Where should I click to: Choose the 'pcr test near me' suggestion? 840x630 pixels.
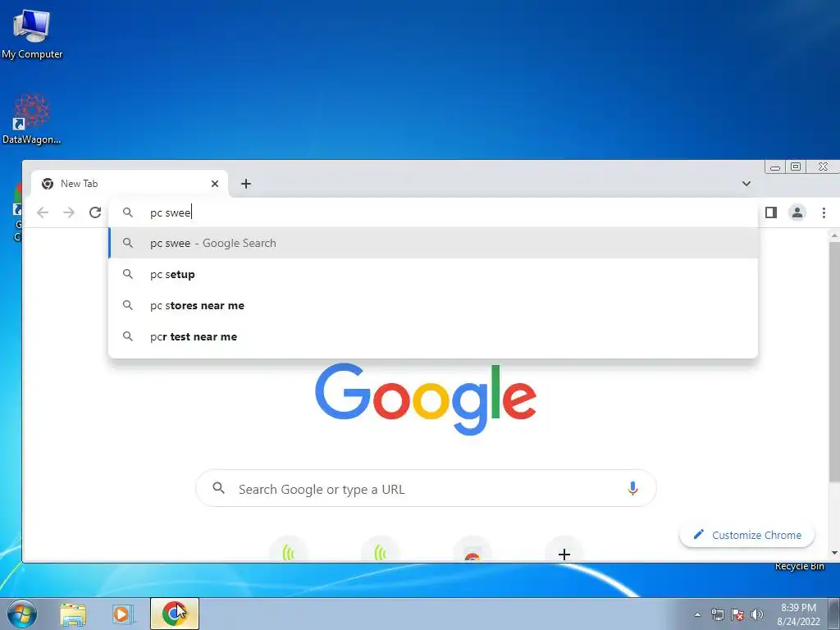point(433,336)
